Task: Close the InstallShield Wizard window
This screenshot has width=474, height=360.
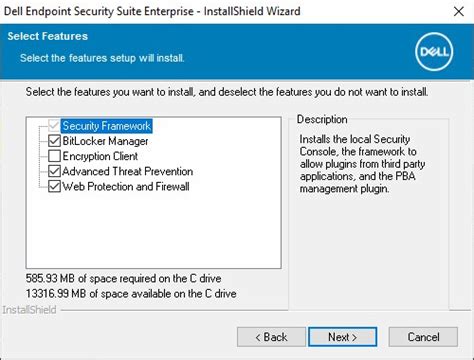Action: tap(459, 11)
